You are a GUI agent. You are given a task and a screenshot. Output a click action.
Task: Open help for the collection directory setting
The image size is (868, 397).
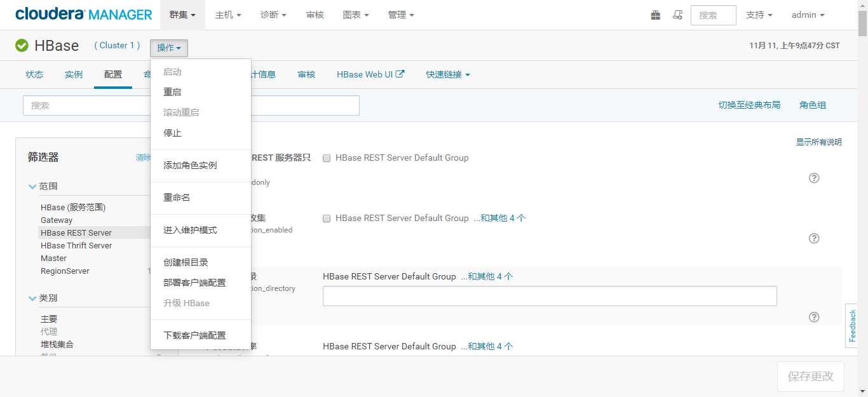click(x=814, y=317)
